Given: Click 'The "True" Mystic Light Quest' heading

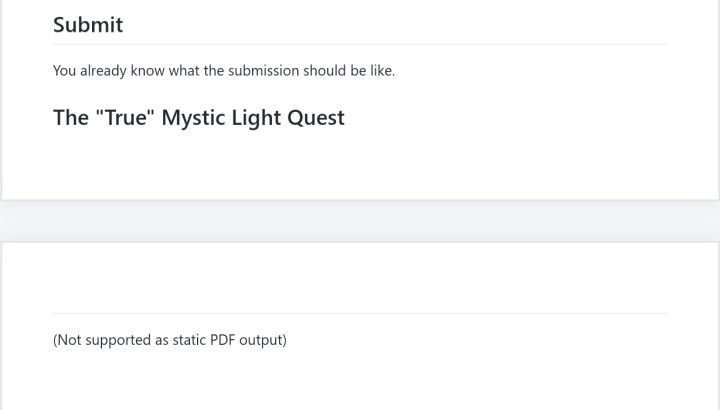Looking at the screenshot, I should tap(198, 118).
